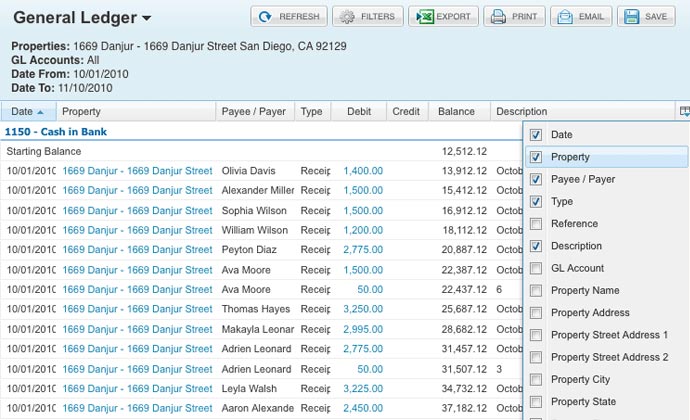Open the 1,200.00 debit amount link
The width and height of the screenshot is (690, 420).
point(363,230)
